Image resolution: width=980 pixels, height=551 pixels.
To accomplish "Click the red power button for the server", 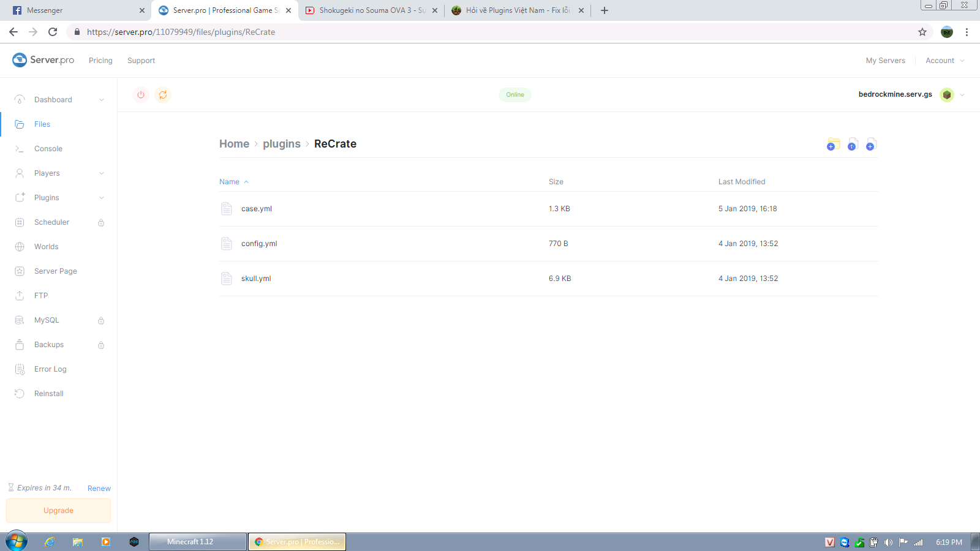I will pyautogui.click(x=141, y=95).
